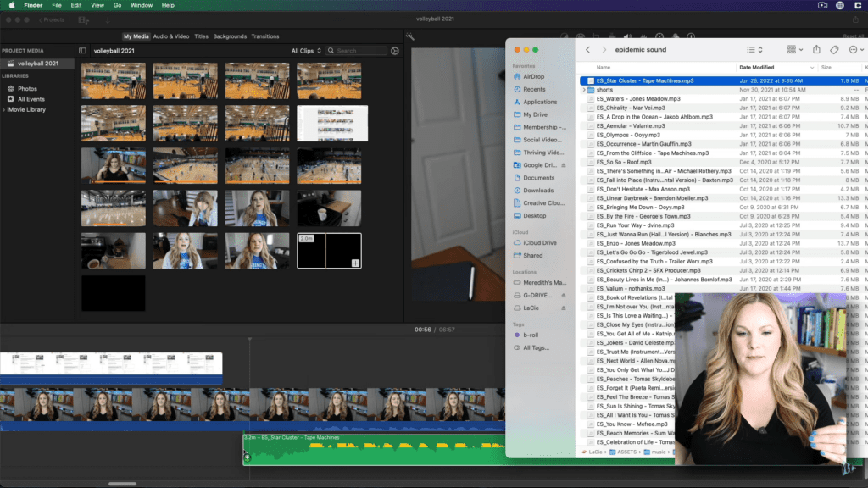Screen dimensions: 868x488
Task: Change Finder list view style dropdown
Action: [x=754, y=50]
